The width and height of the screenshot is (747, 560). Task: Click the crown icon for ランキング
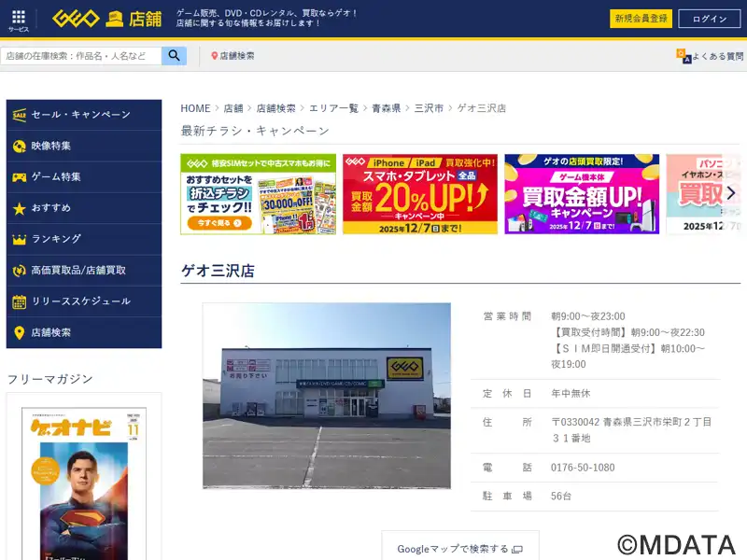[x=19, y=239]
